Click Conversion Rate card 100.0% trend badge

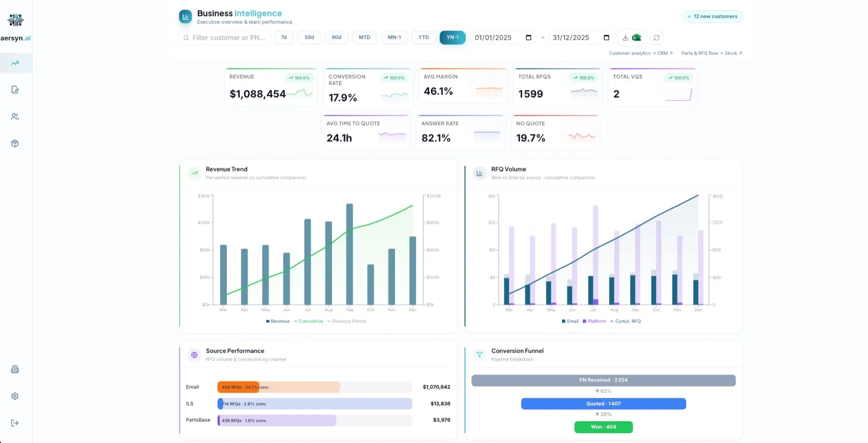[394, 78]
